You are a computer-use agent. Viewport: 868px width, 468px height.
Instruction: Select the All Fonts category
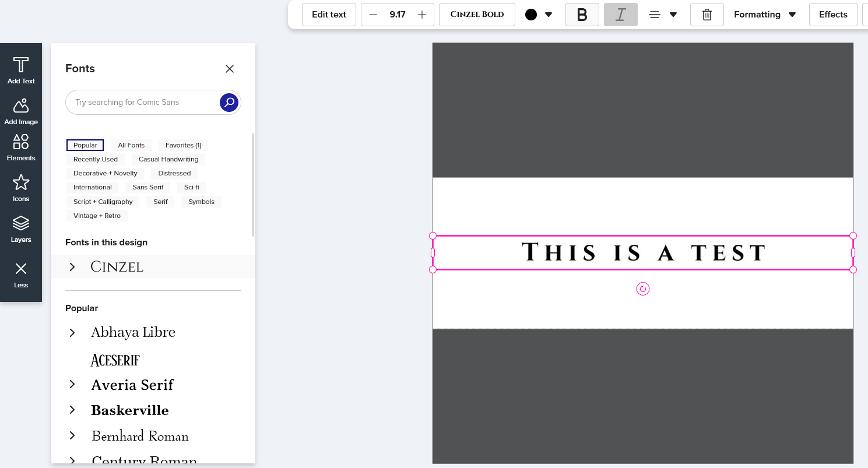tap(131, 145)
